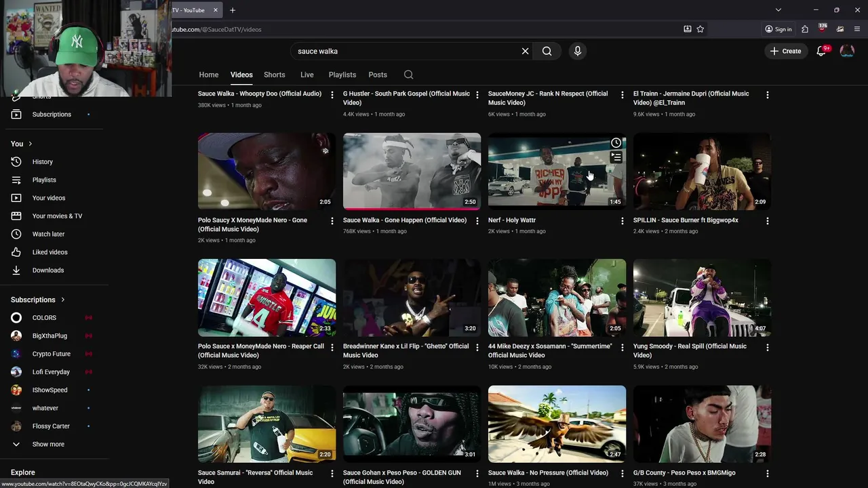The image size is (868, 488).
Task: Open a new browser tab with plus
Action: click(233, 10)
